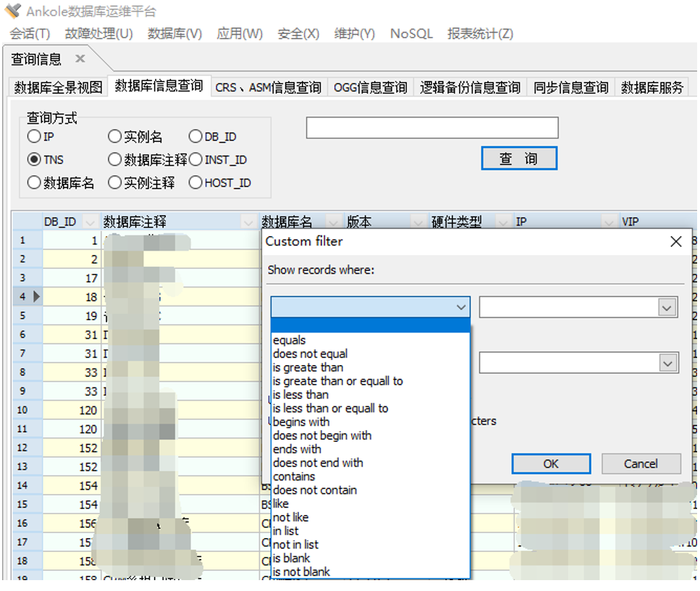Open the 版本 column filter arrow
700x591 pixels.
418,222
